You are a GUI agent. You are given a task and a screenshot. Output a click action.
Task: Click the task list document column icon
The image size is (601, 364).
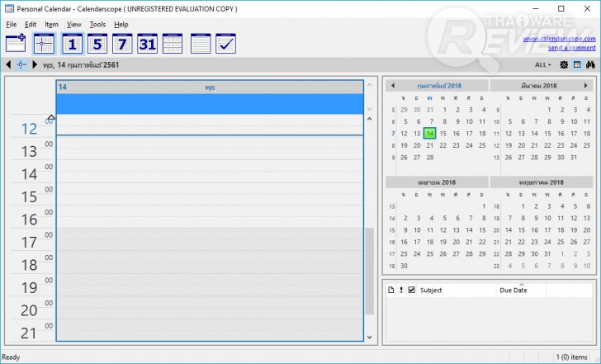click(391, 290)
